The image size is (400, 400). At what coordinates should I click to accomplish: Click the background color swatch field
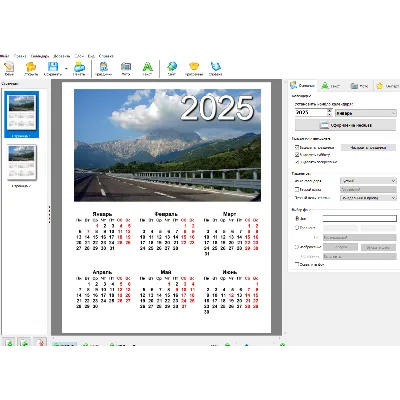coord(360,218)
